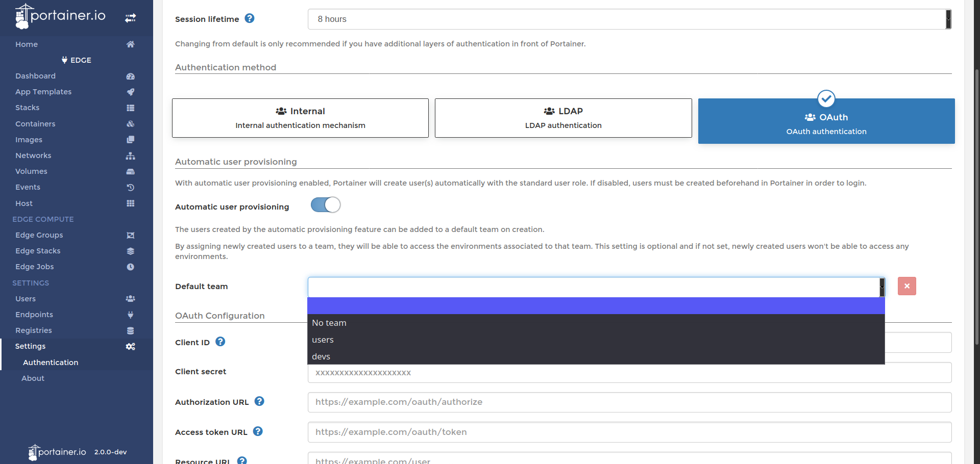
Task: Navigate to the About page
Action: pyautogui.click(x=32, y=378)
